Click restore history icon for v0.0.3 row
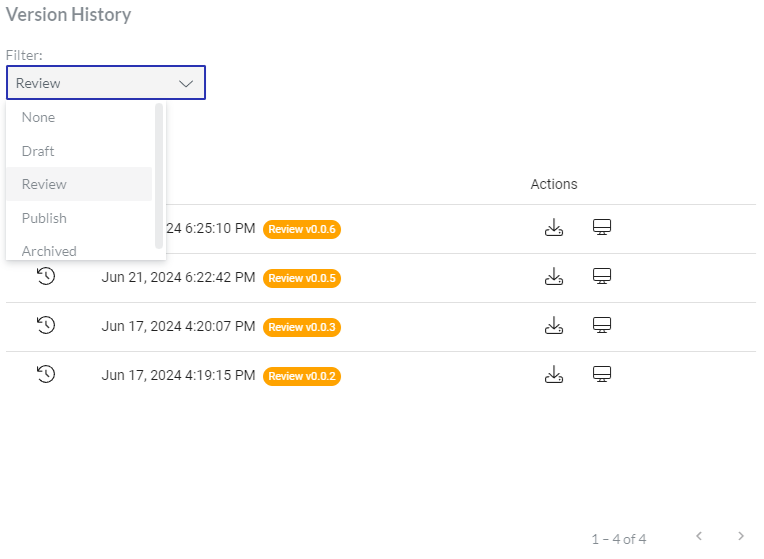Screen dimensions: 764x559 (x=46, y=325)
